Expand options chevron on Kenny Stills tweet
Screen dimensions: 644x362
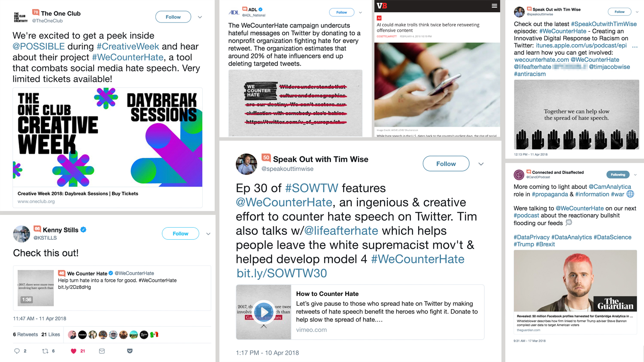click(208, 234)
